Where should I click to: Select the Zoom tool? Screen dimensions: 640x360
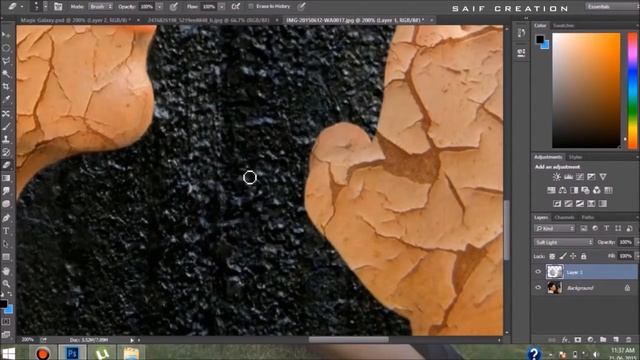[6, 283]
